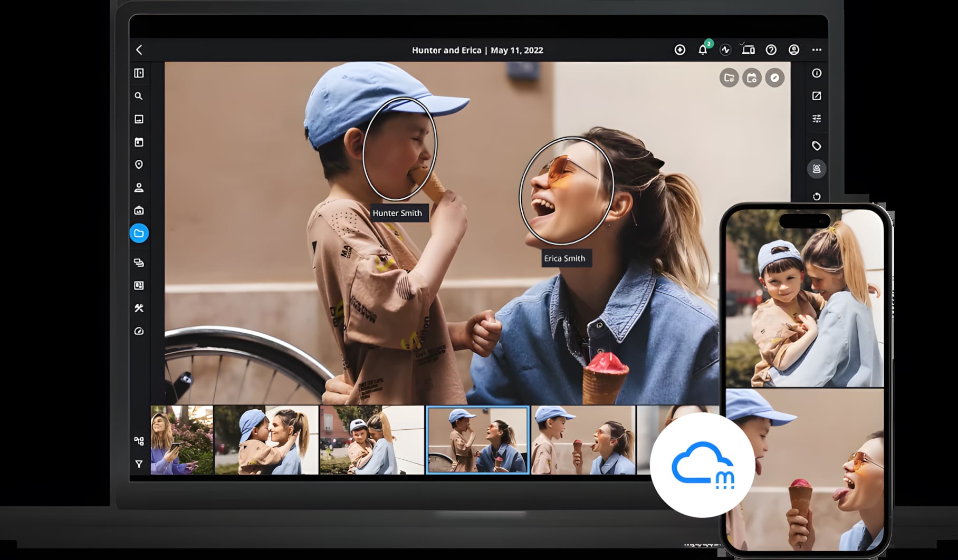Open the notifications bell icon
Image resolution: width=958 pixels, height=560 pixels.
[703, 50]
